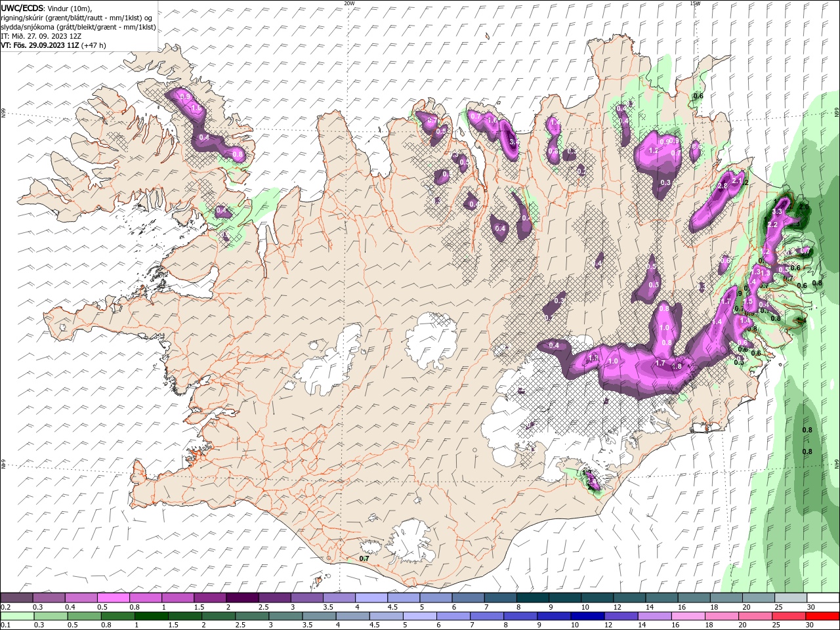Click the '3.5' label under bottom rain scale
840x630 pixels.
click(x=306, y=625)
